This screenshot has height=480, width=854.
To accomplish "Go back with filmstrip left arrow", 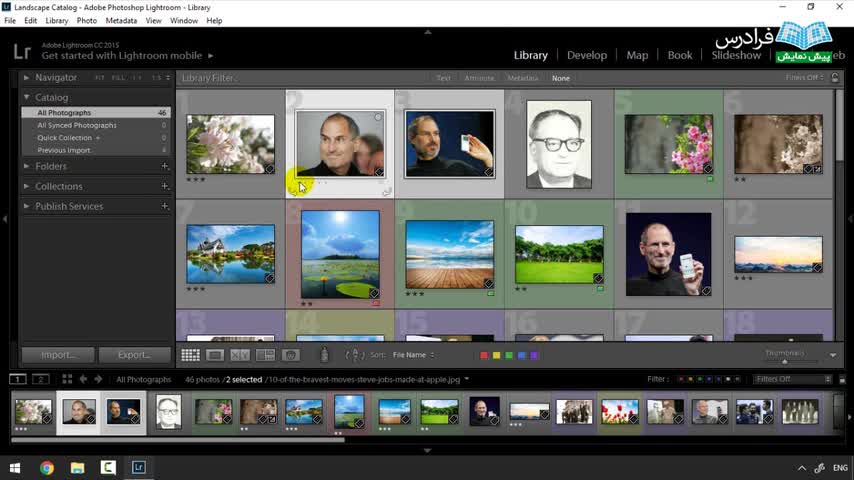I will pos(83,379).
